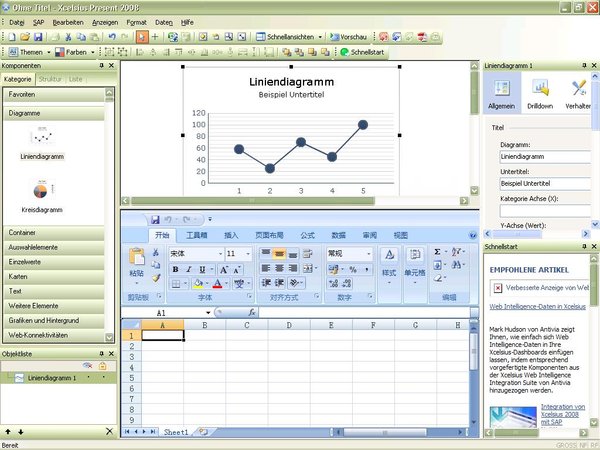Click the Excel paste clipboard icon
The width and height of the screenshot is (600, 450).
[x=137, y=256]
